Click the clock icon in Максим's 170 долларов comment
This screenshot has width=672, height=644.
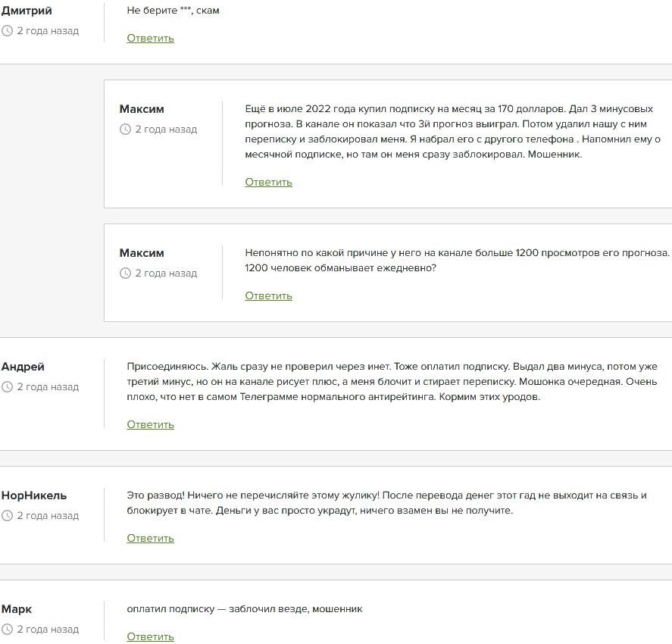point(126,130)
